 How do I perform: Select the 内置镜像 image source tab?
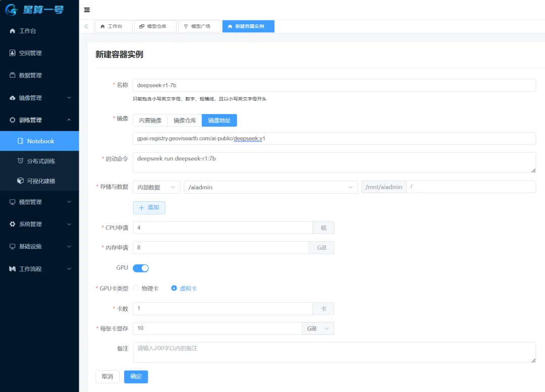pyautogui.click(x=150, y=121)
